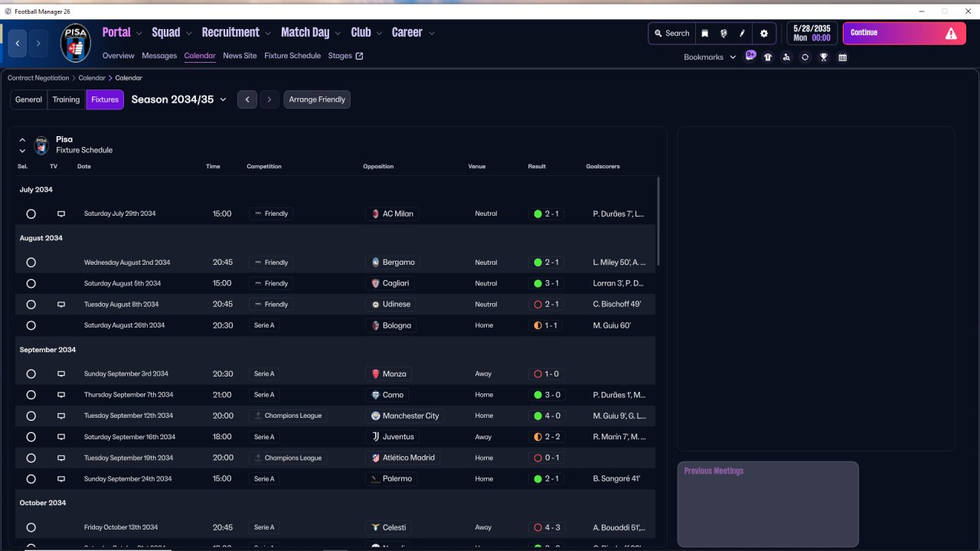Click the Contract Negotiation breadcrumb
Viewport: 980px width, 551px height.
tap(38, 78)
